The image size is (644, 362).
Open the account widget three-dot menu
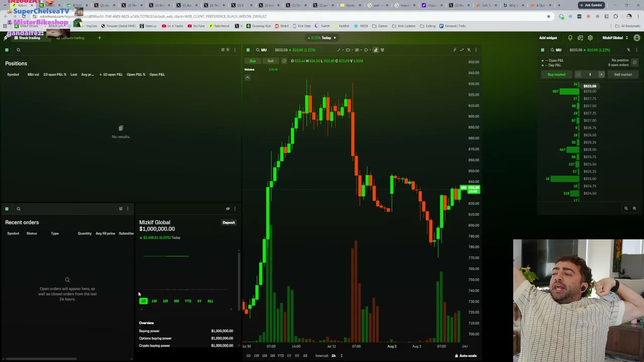click(234, 209)
